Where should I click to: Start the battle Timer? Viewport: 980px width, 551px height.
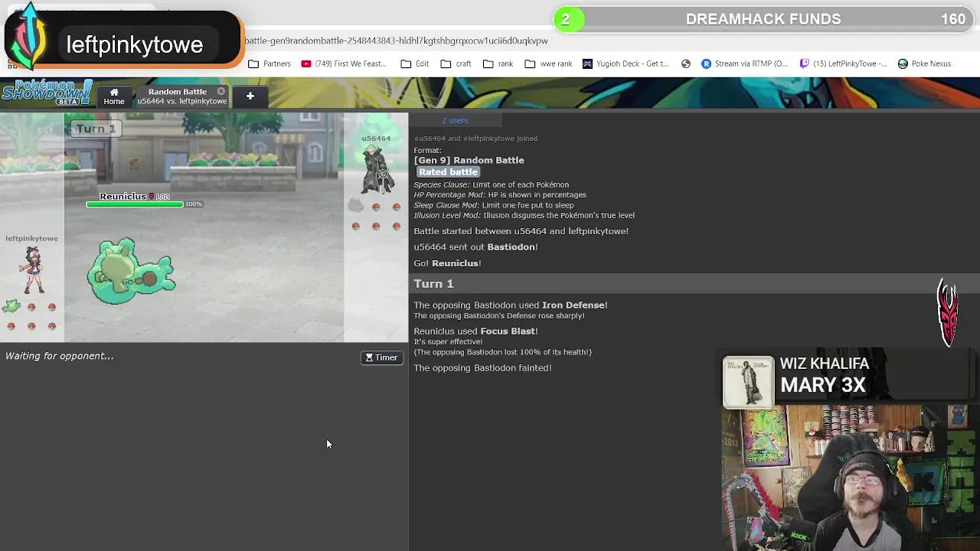(381, 357)
